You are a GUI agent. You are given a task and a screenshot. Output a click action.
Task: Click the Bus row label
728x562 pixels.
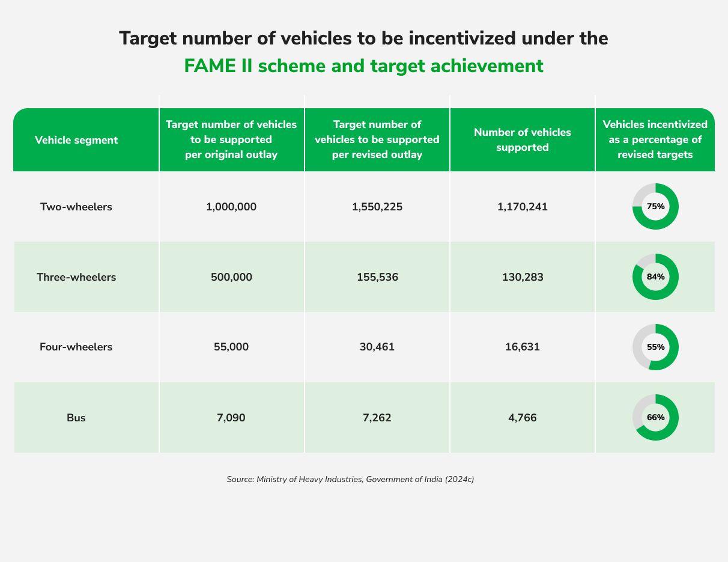76,417
